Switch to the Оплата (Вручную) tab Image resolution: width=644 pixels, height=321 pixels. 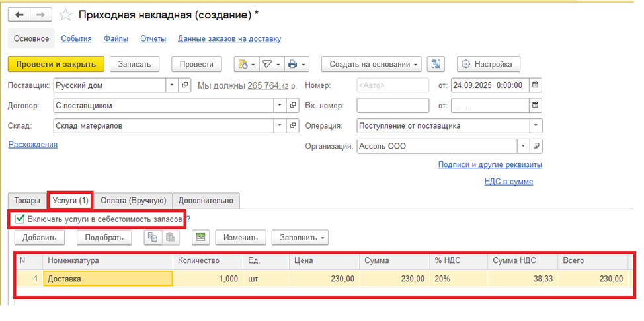134,201
